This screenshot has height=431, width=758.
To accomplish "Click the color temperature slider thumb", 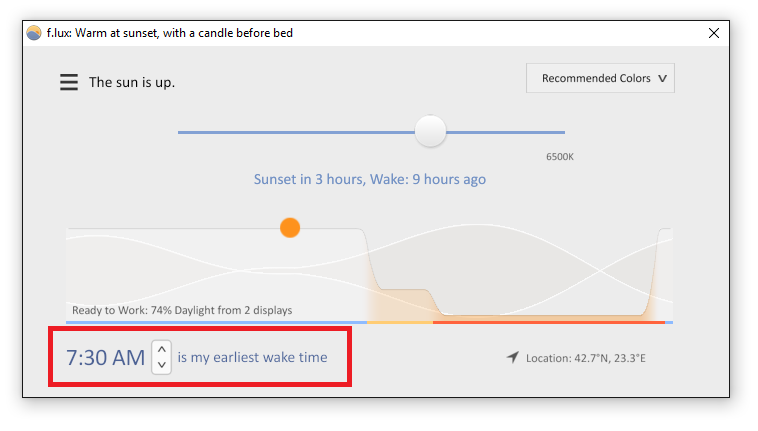I will (x=430, y=131).
